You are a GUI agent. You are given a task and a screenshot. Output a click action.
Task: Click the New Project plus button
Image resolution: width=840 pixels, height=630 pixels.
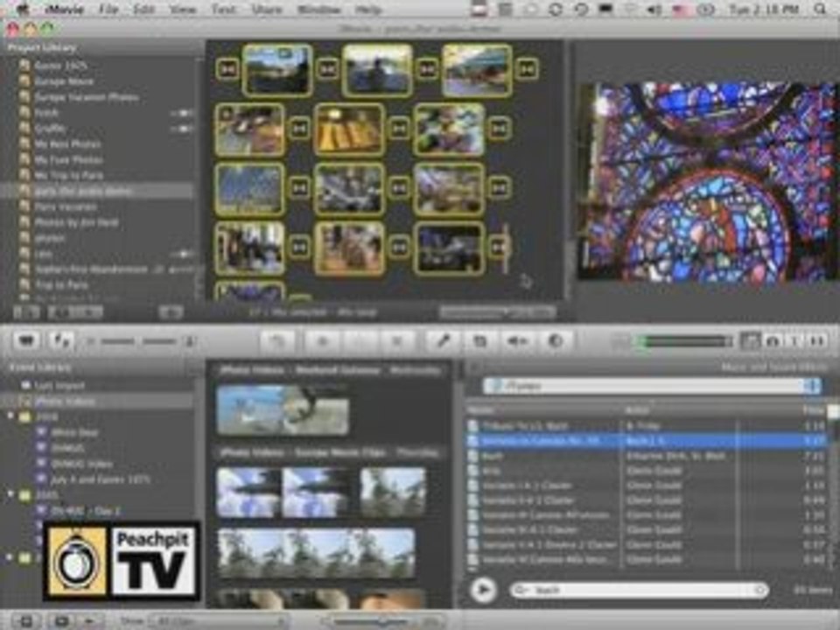pos(171,311)
